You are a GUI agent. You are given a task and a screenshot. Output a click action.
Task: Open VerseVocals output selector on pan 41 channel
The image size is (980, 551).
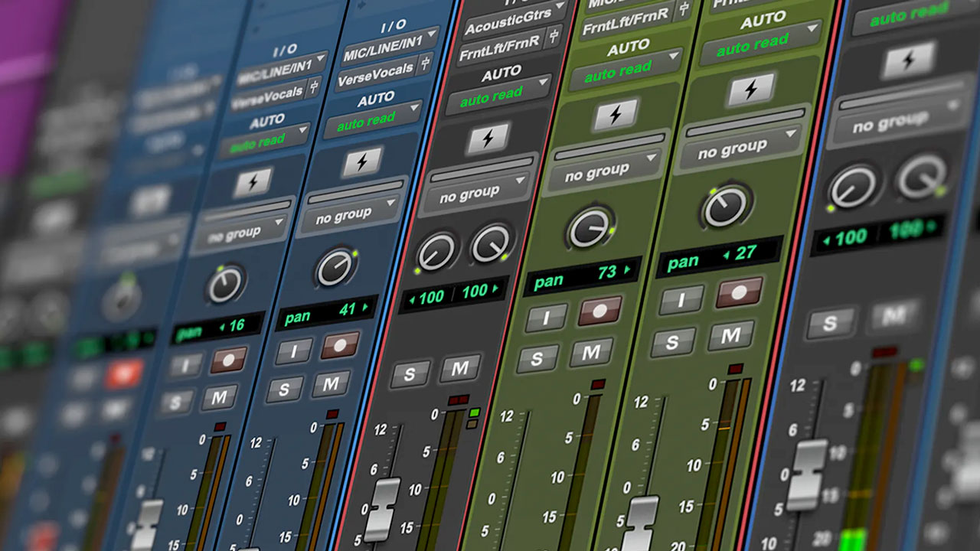(377, 73)
